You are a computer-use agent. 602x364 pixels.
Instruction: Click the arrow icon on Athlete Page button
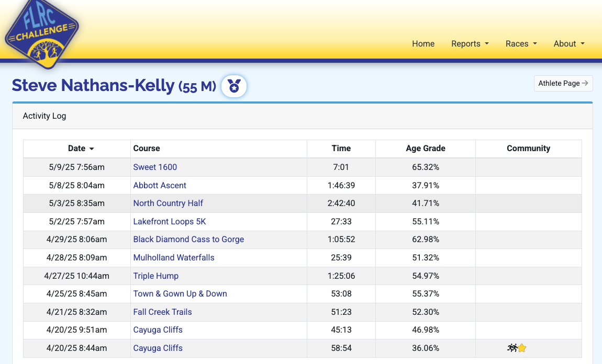point(585,83)
